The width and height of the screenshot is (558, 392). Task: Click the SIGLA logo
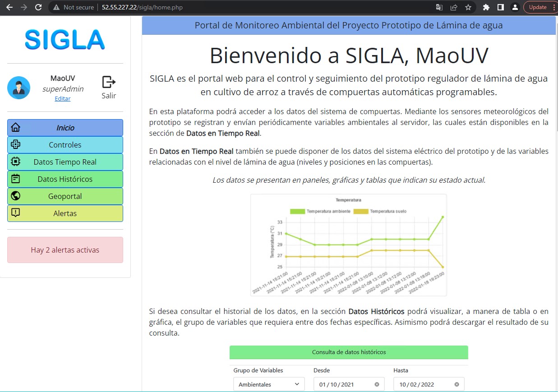65,40
